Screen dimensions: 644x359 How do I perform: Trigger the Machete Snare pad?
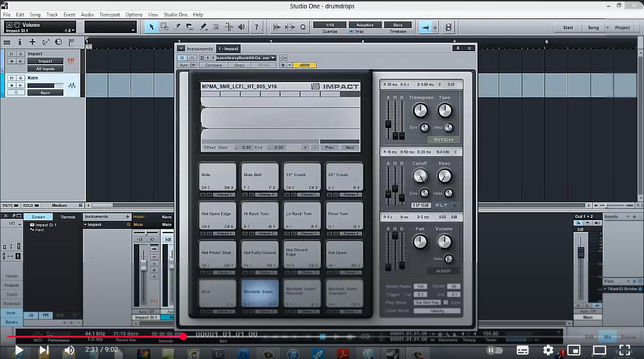260,293
